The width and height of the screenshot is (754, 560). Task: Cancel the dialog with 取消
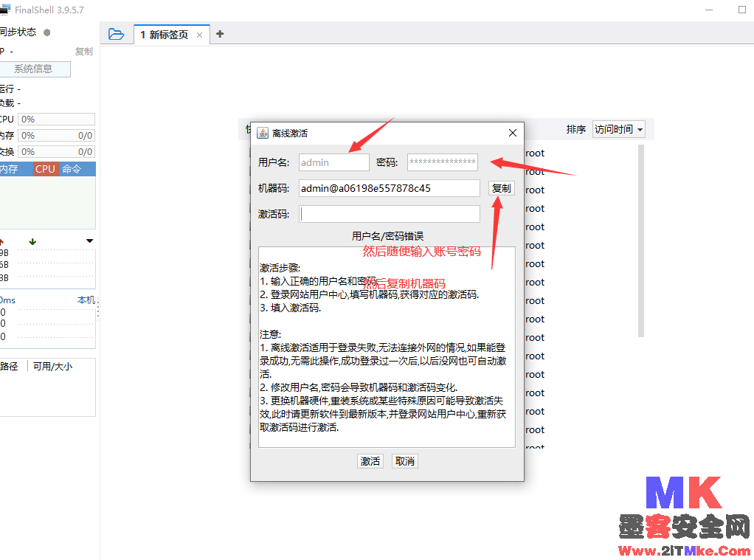(405, 461)
